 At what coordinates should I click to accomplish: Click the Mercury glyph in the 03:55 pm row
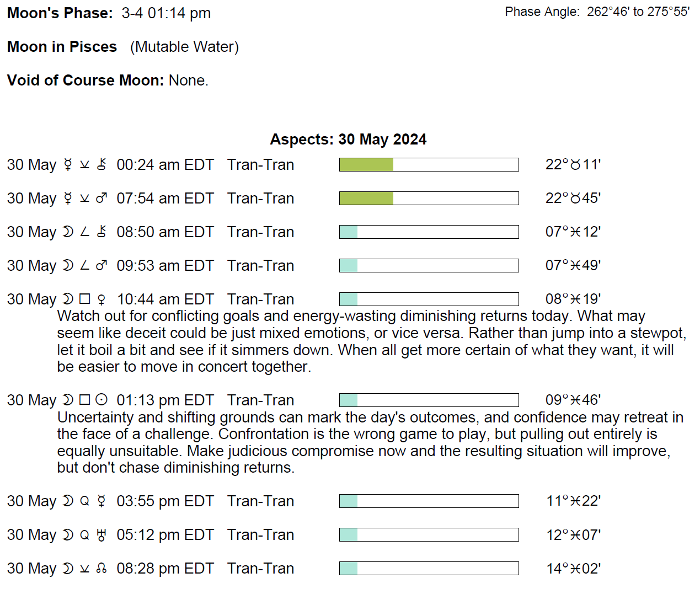[x=101, y=501]
